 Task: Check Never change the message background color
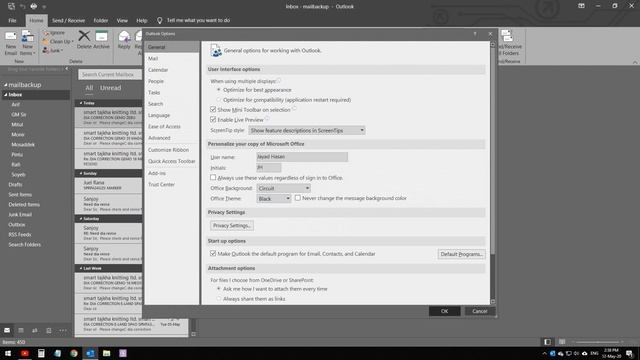(298, 198)
